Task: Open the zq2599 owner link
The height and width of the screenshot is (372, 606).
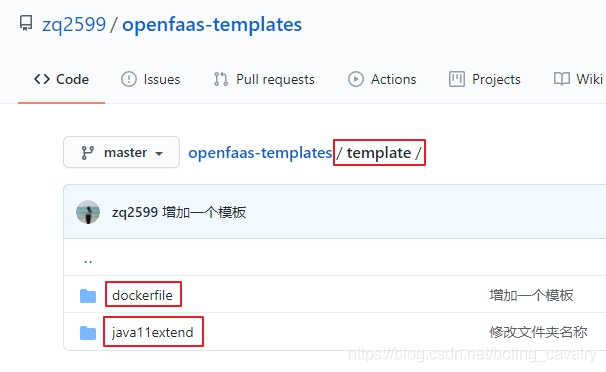Action: point(74,25)
